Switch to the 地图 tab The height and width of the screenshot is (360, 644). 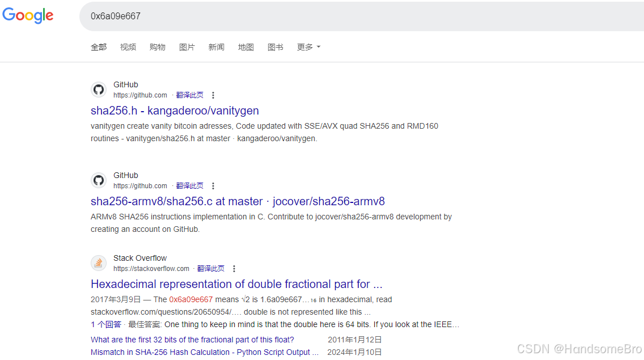click(x=245, y=47)
